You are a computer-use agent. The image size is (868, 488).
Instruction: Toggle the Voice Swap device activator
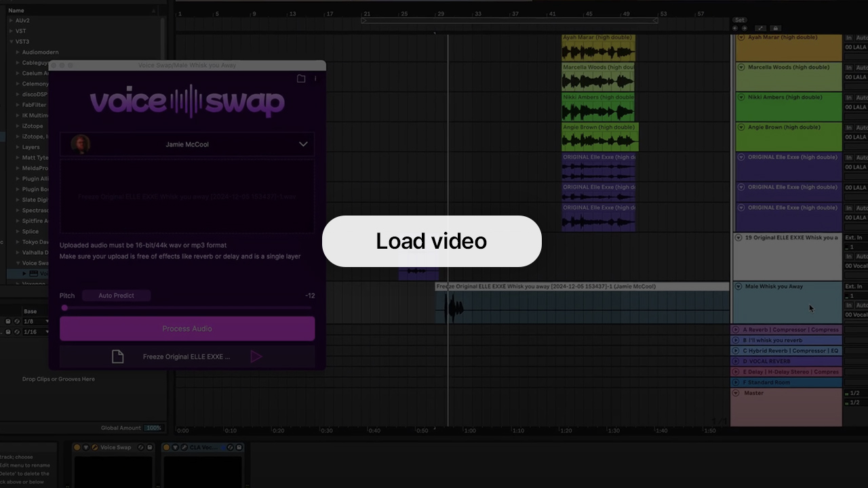tap(77, 447)
